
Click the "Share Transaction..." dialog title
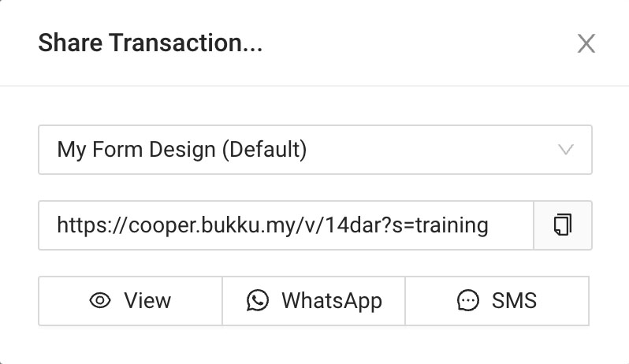tap(150, 43)
